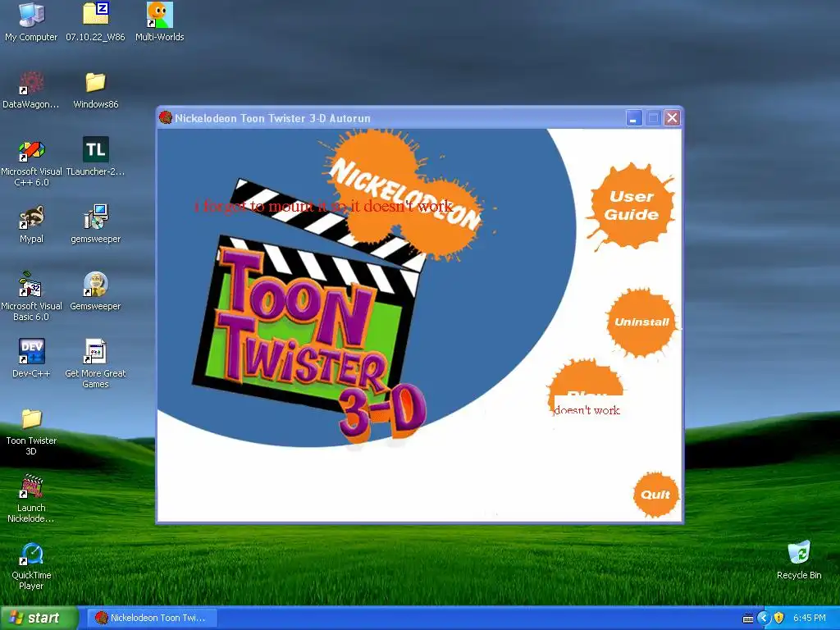The image size is (840, 630).
Task: Click the security shield tray icon
Action: click(x=779, y=619)
